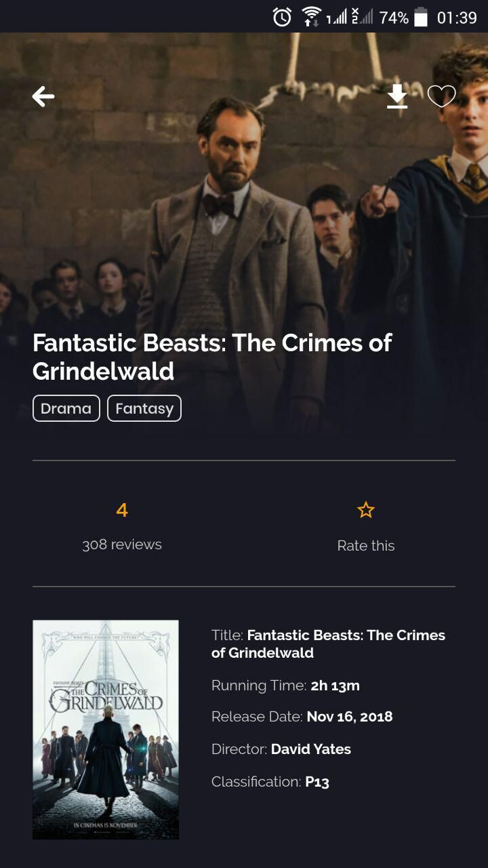Tap director name David Yates
Screen dimensions: 488x868
[x=311, y=749]
